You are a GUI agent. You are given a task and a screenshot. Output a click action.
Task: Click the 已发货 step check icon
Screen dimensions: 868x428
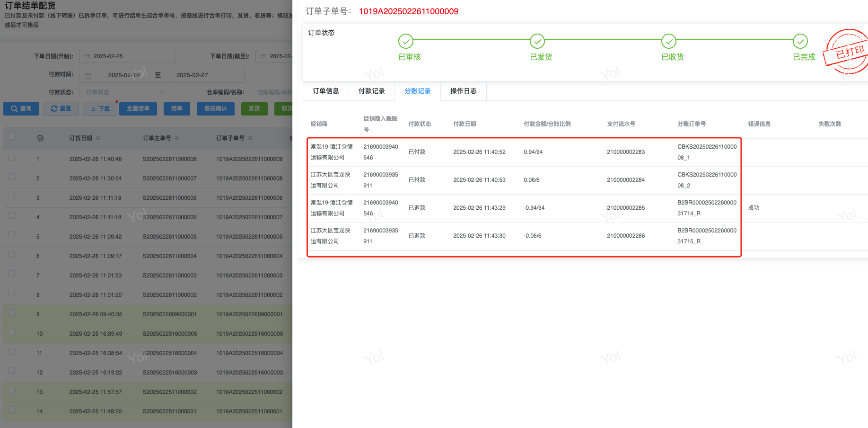pyautogui.click(x=537, y=42)
